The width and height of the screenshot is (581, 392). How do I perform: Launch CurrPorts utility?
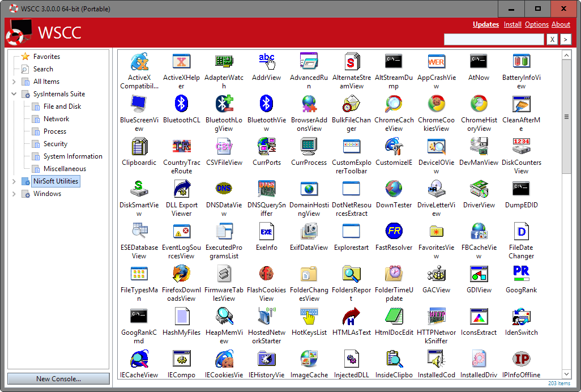click(266, 147)
